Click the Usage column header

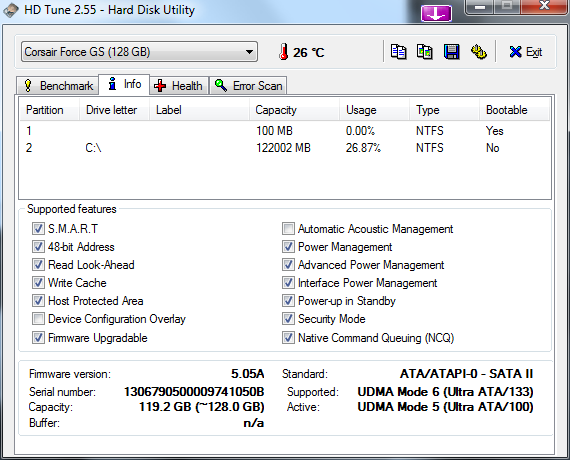click(375, 110)
